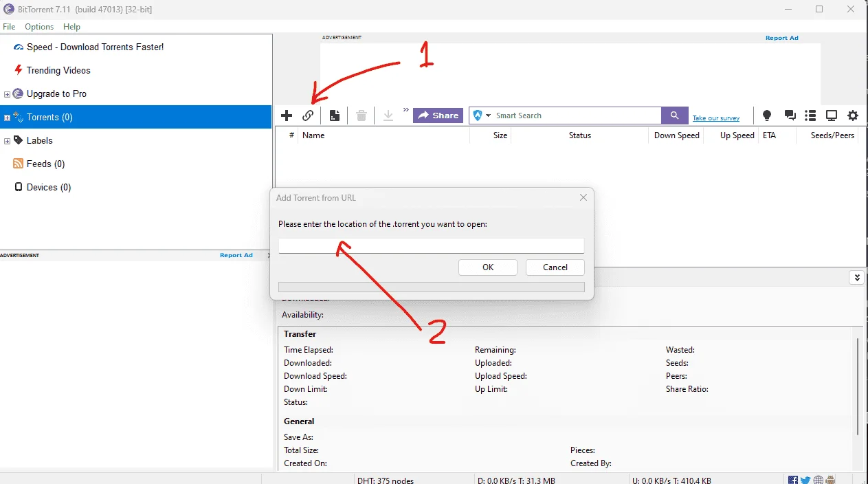This screenshot has height=484, width=868.
Task: Click the Labels tag icon in sidebar
Action: click(19, 140)
